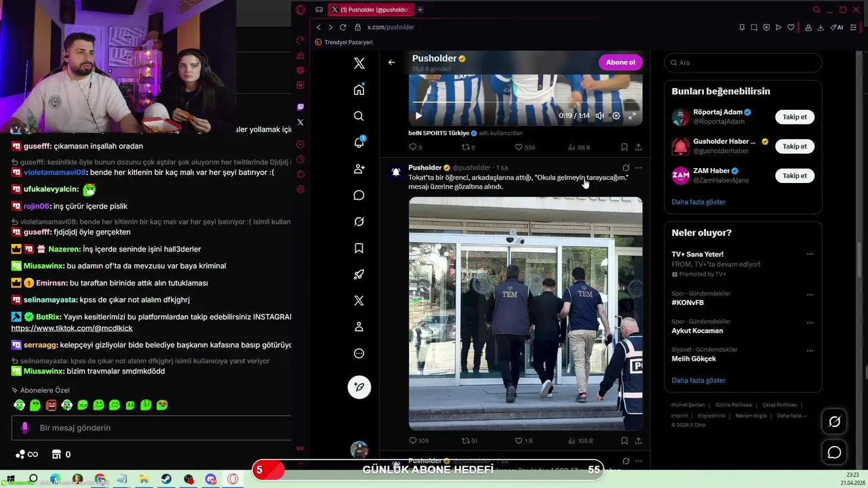Show more under Bunları beğenebilirsin

tap(698, 202)
